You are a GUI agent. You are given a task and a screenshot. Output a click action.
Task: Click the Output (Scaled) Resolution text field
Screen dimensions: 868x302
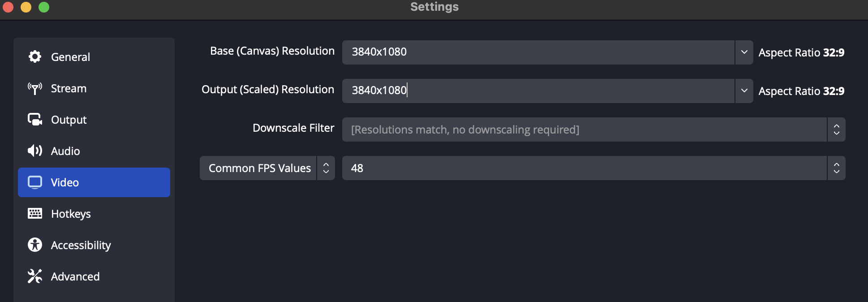[x=537, y=91]
